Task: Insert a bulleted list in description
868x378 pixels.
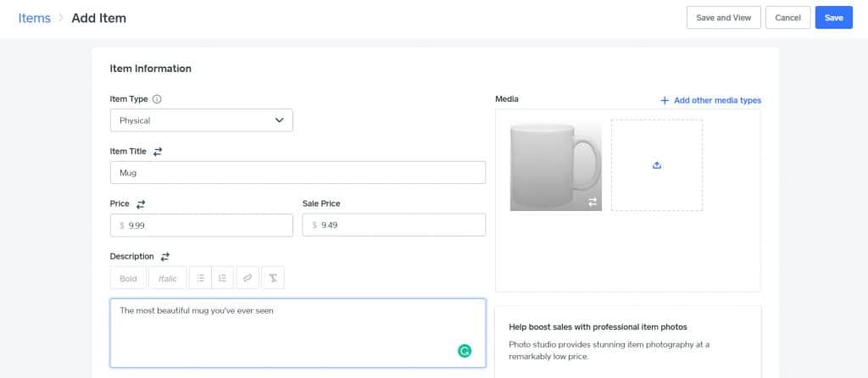Action: click(x=200, y=278)
